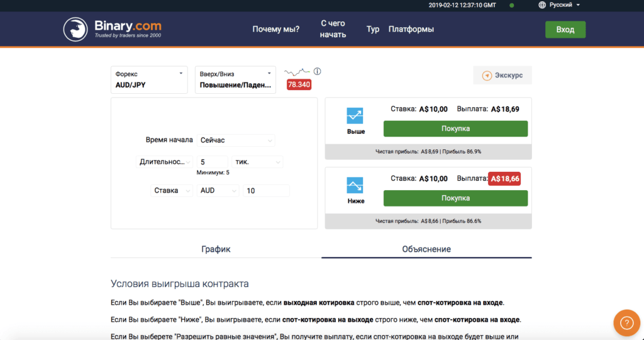This screenshot has width=644, height=340.
Task: Expand the Время начала Сейчас dropdown
Action: click(236, 140)
